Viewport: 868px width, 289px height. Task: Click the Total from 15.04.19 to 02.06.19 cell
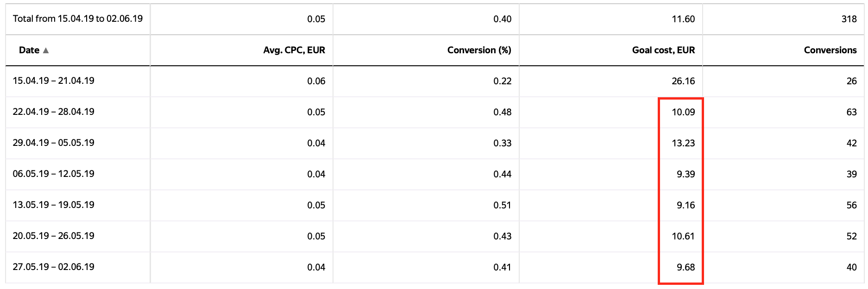point(77,19)
